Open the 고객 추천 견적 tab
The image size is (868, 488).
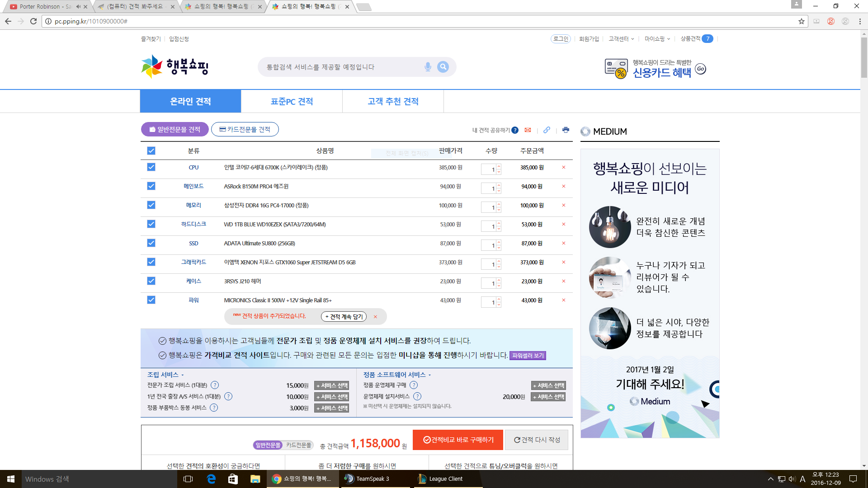pos(393,102)
